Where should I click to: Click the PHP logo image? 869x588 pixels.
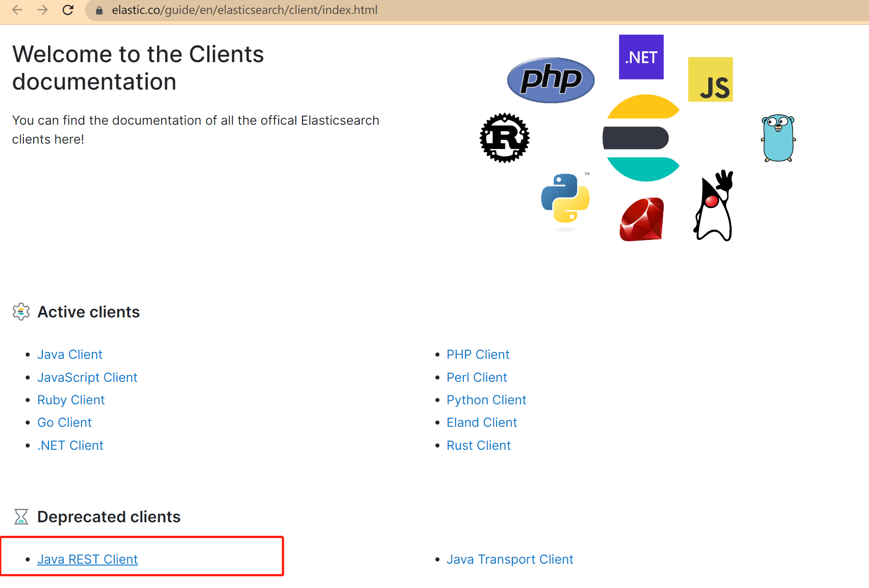point(551,80)
